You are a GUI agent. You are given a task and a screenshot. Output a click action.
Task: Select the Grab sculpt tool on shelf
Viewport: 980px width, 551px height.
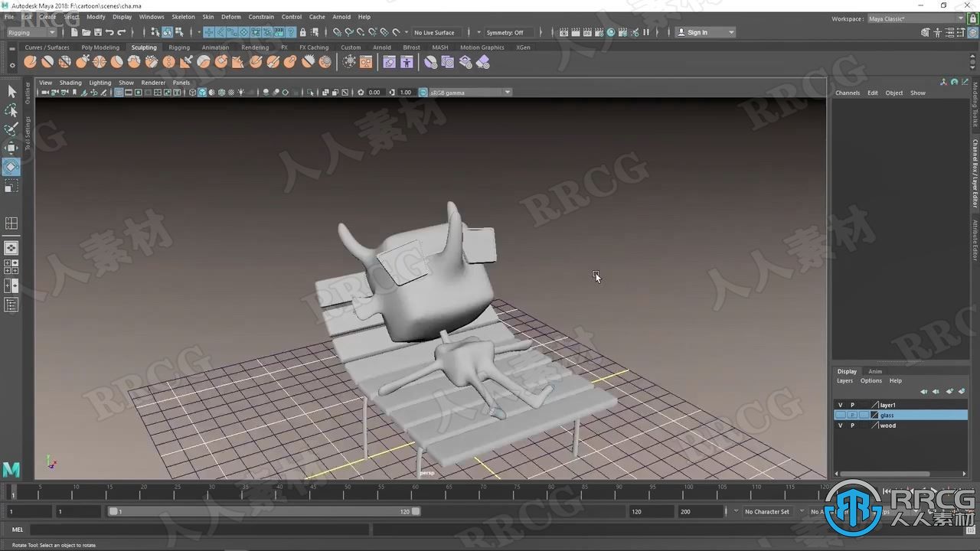point(82,62)
